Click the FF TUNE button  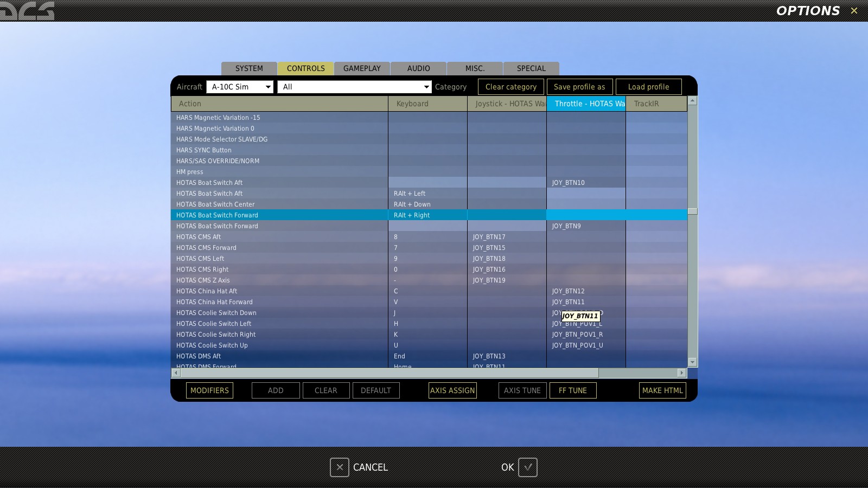point(573,390)
